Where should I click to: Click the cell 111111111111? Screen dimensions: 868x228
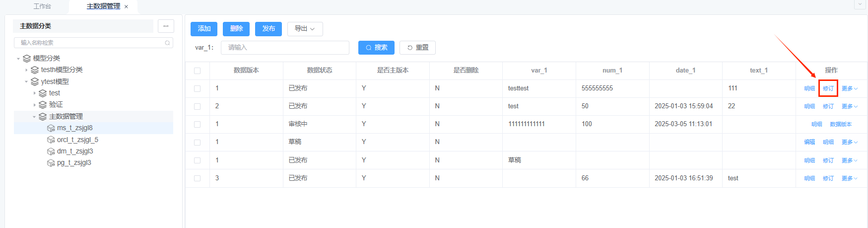(527, 124)
